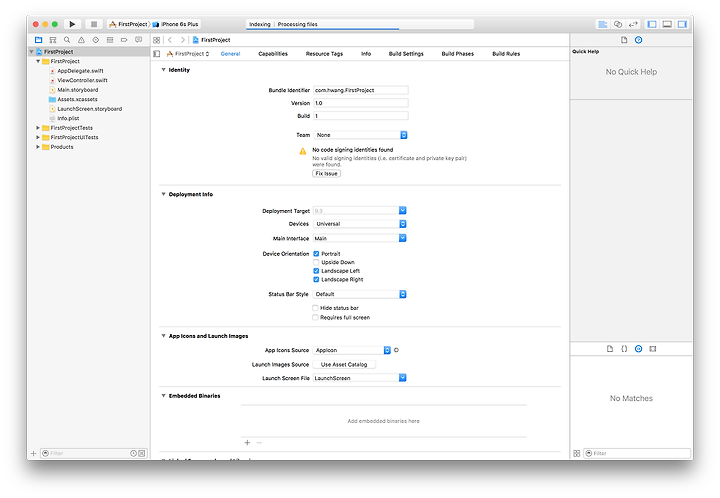
Task: Click the arrow beside App Icons Source
Action: pyautogui.click(x=396, y=350)
